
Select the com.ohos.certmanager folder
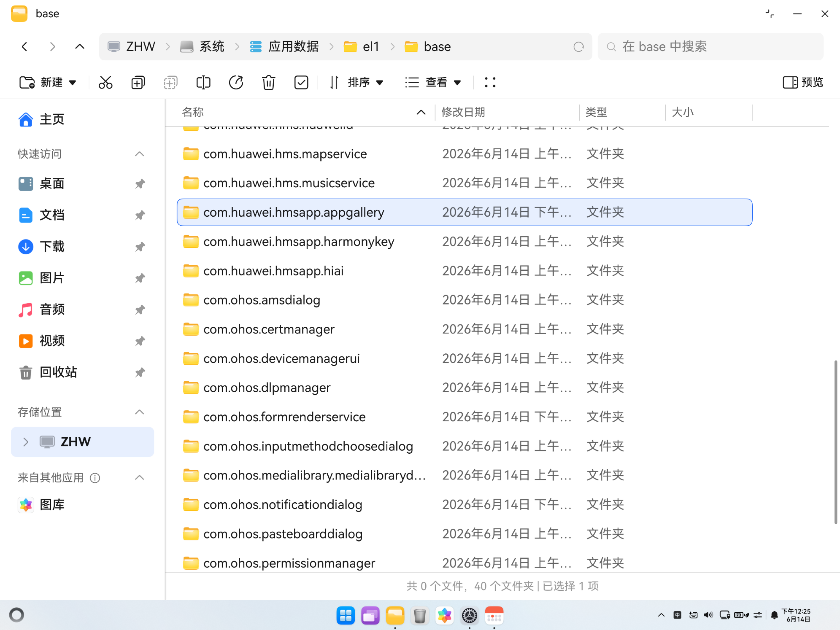click(x=464, y=329)
